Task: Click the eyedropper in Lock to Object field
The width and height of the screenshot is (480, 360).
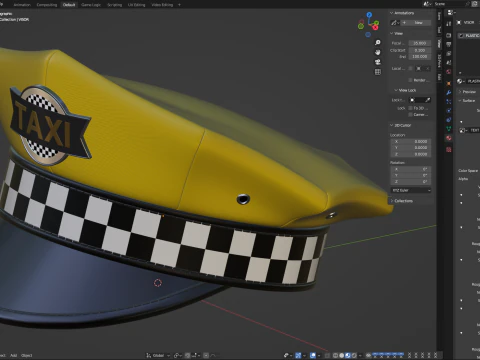Action: (x=428, y=100)
